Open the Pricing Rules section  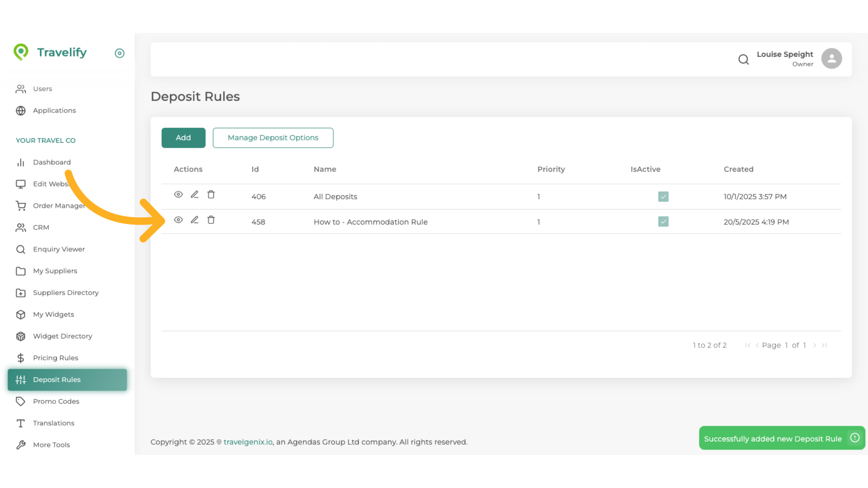point(56,357)
